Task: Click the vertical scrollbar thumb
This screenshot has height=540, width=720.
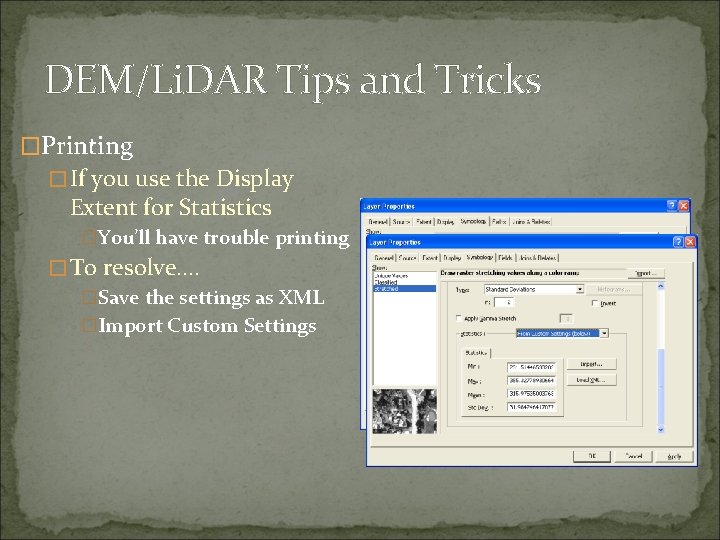Action: 661,388
